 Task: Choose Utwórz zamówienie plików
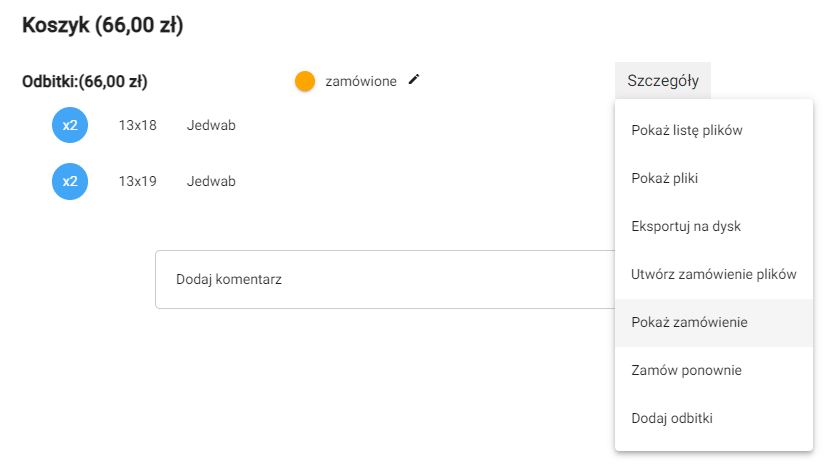click(x=714, y=274)
